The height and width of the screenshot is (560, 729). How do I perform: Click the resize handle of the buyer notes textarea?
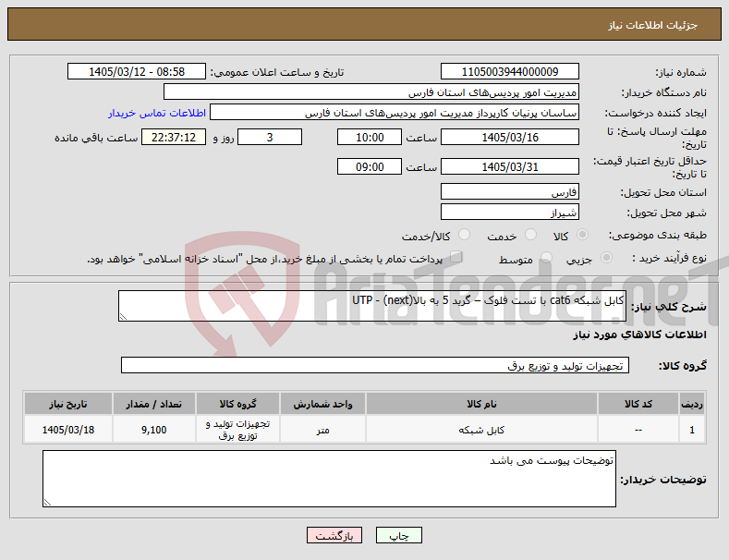pos(47,503)
